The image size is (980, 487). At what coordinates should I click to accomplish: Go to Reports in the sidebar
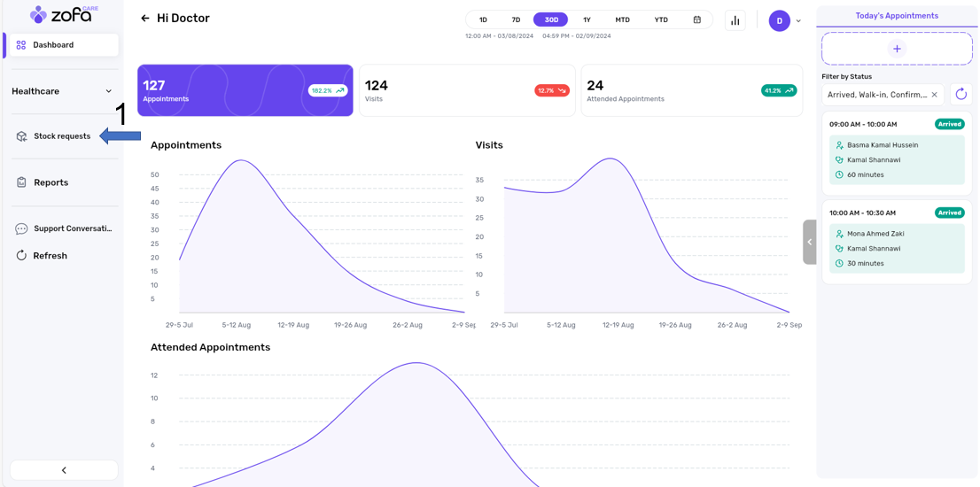point(51,182)
